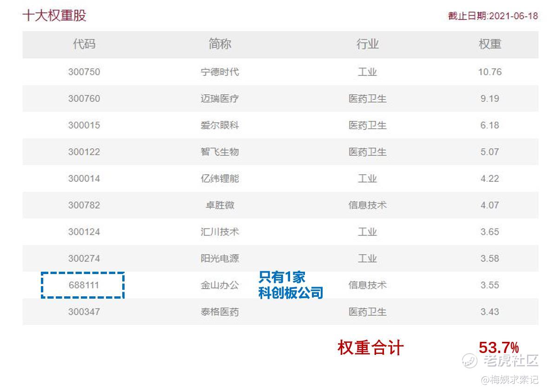549x392 pixels.
Task: Select stock name 亿纬锂能
Action: 220,179
